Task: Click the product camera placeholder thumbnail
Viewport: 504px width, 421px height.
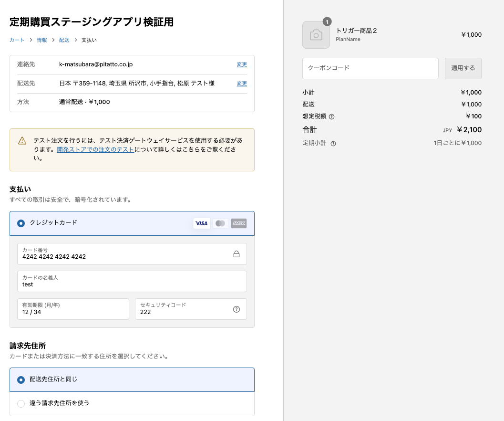Action: [x=316, y=35]
